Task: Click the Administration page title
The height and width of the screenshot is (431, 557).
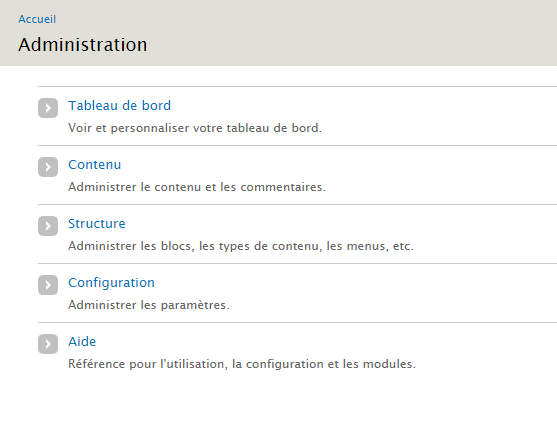Action: click(83, 45)
